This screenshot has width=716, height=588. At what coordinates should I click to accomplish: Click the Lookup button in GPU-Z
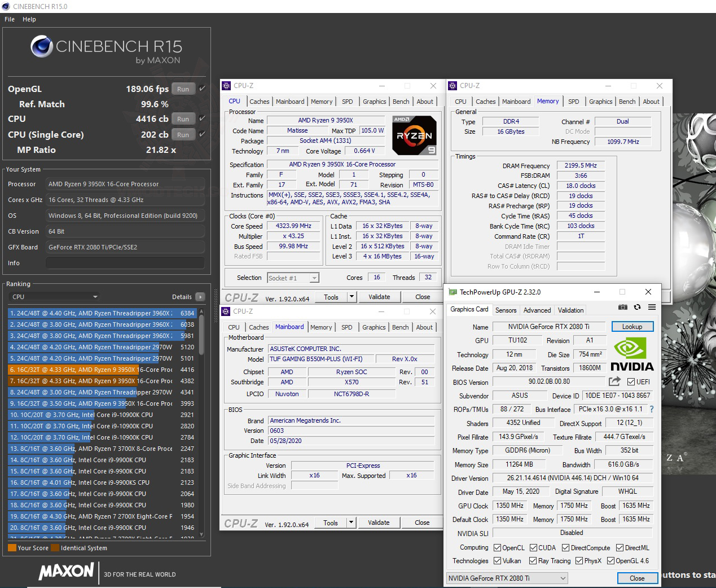click(x=632, y=326)
